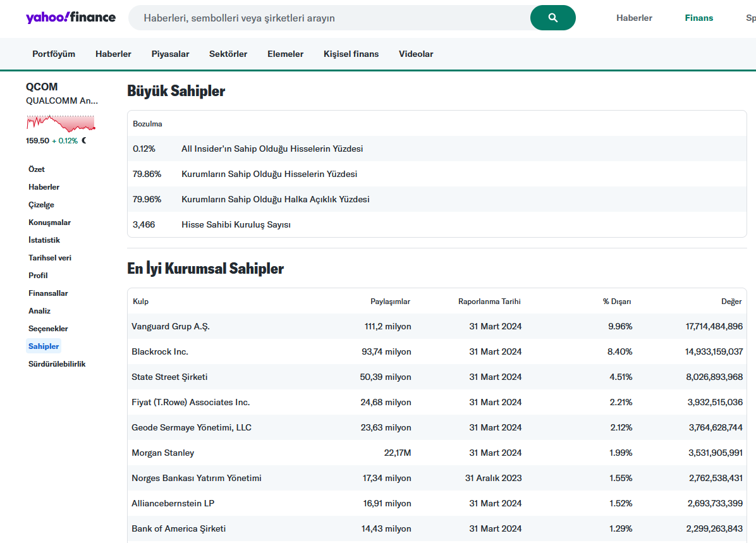Viewport: 756px width, 543px height.
Task: Click the Yahoo Finance logo
Action: click(71, 17)
